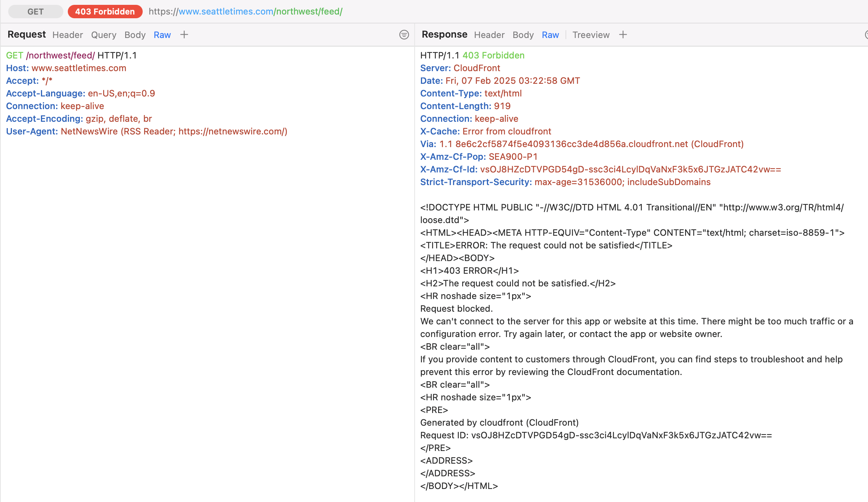The height and width of the screenshot is (502, 868).
Task: Click the '<!DOCTYPE HTML PUBLIC' body line
Action: pyautogui.click(x=632, y=214)
